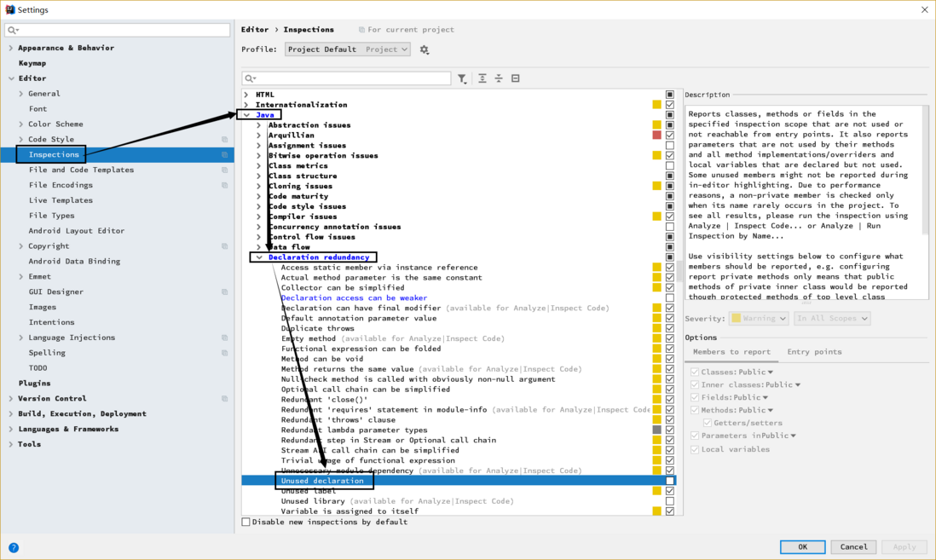Image resolution: width=936 pixels, height=560 pixels.
Task: Click the Collapse All toolbar icon
Action: 499,78
